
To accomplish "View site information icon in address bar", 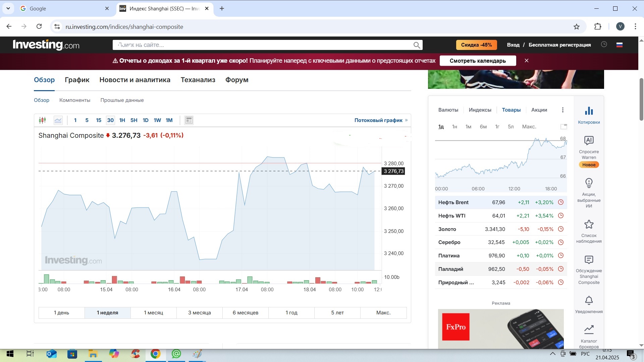I will [x=57, y=26].
